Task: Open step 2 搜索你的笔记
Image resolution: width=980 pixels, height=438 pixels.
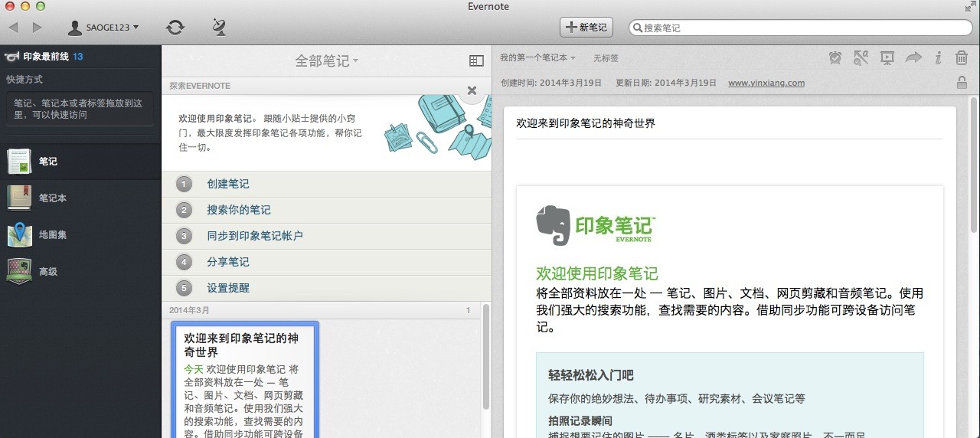Action: tap(326, 210)
